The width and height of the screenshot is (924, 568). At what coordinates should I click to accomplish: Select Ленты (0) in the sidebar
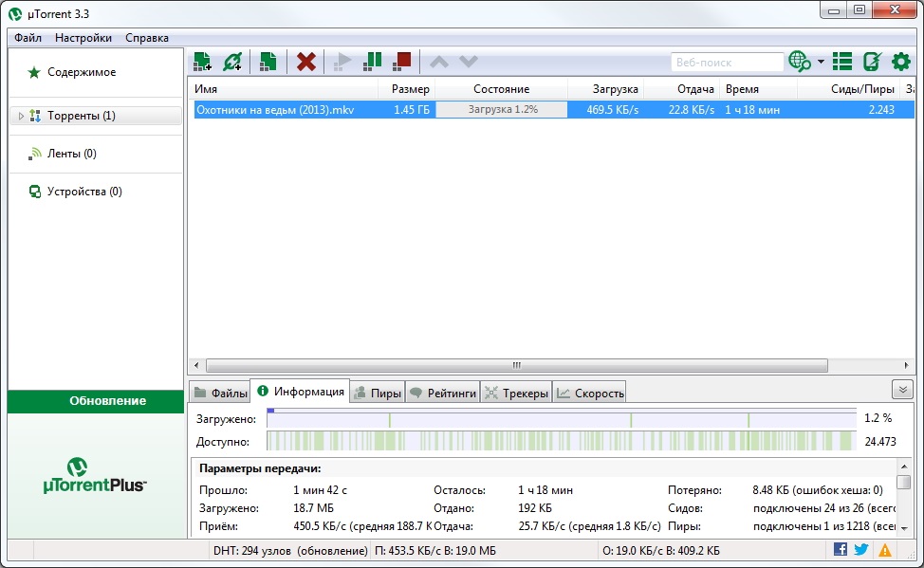[71, 154]
